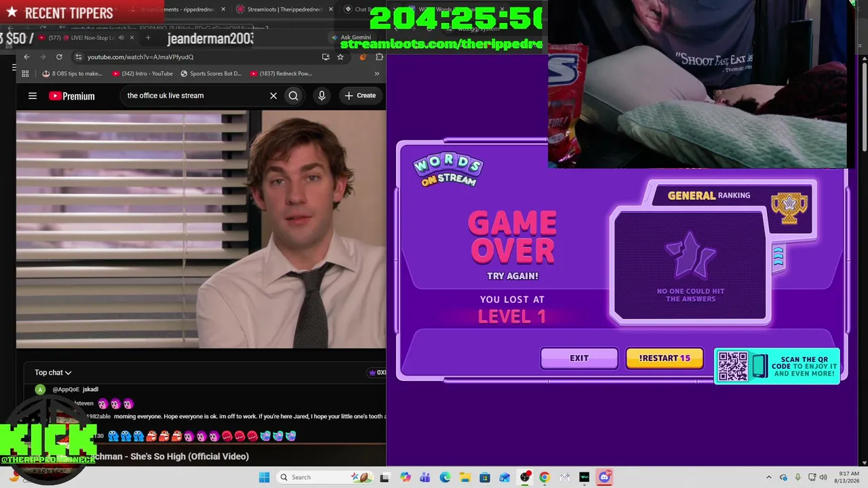Close the Streamloots browser tab
Viewport: 868px width, 488px height.
[331, 9]
